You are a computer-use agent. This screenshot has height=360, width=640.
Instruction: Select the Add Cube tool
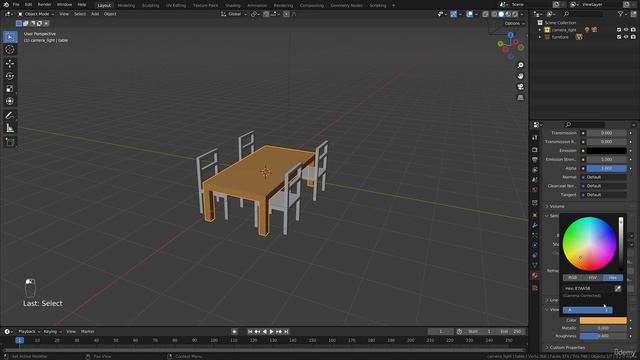click(x=10, y=142)
